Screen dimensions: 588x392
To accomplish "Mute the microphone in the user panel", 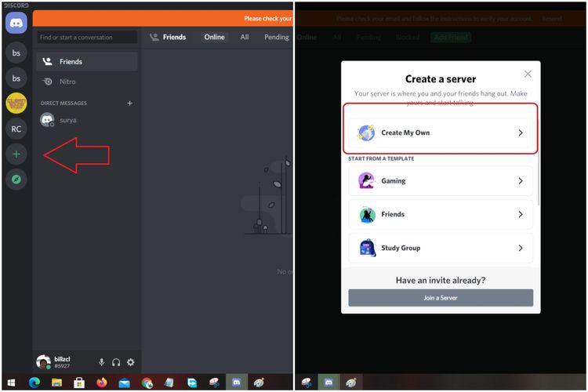I will click(x=101, y=362).
